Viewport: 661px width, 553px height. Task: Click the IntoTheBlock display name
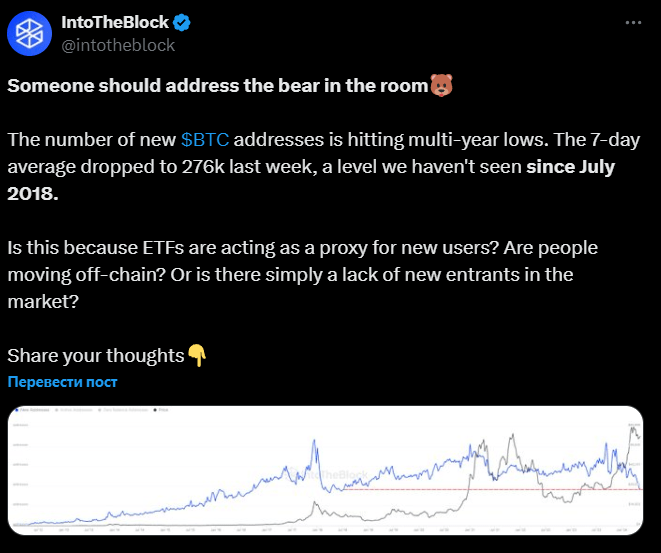pos(114,22)
